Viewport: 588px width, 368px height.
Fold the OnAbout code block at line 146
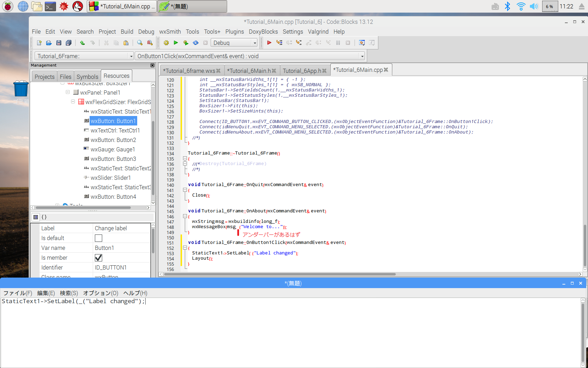pos(185,216)
